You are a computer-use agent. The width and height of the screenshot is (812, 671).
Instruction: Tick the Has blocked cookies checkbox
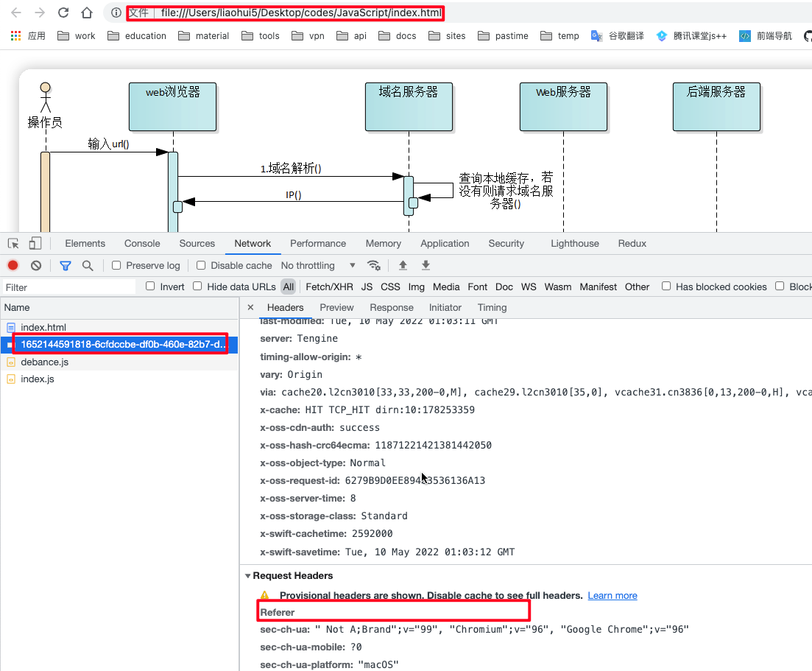[x=666, y=286]
